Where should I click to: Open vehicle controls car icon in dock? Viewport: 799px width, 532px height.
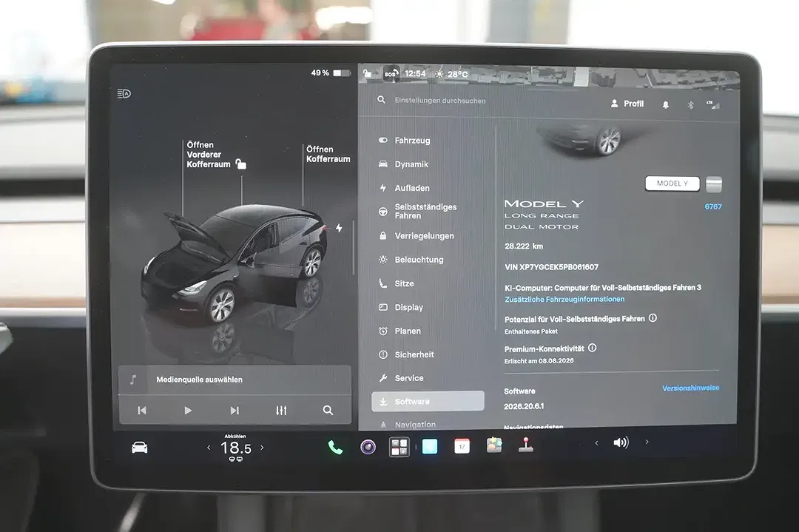[x=140, y=448]
